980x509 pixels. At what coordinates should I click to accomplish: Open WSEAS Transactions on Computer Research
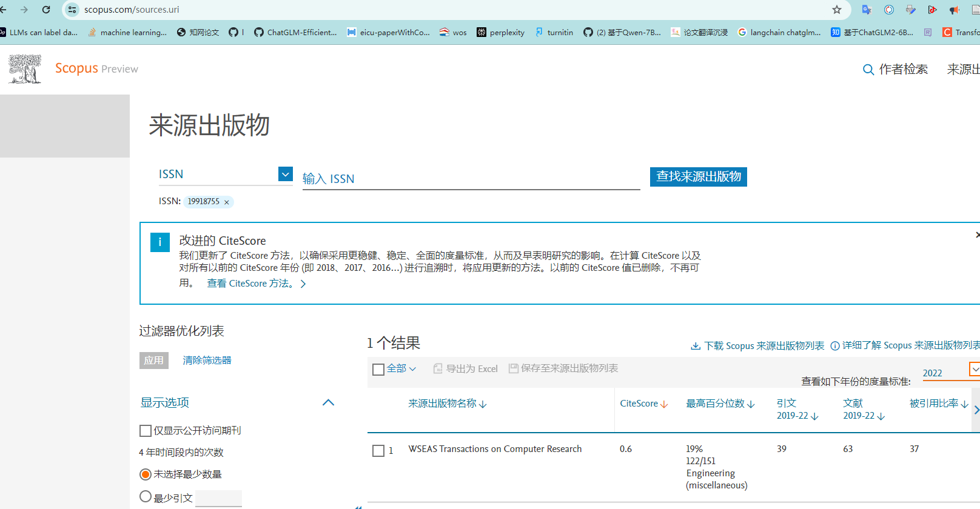tap(495, 449)
